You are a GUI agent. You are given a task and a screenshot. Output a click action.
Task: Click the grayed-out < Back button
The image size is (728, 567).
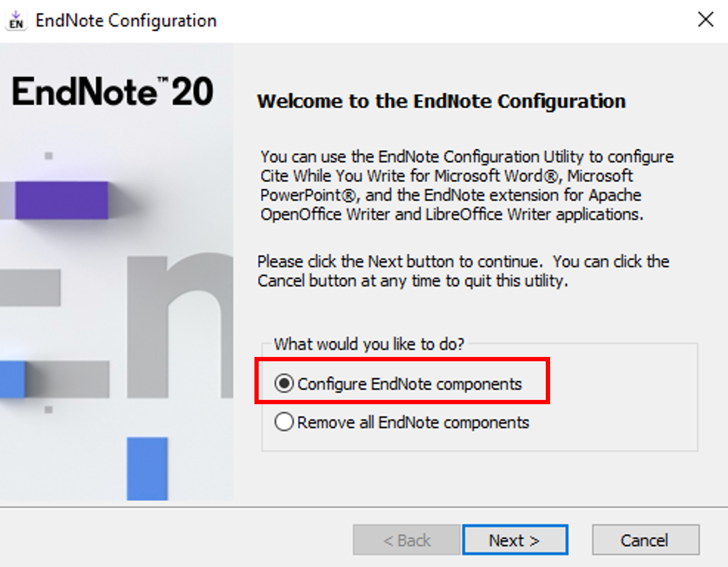407,540
